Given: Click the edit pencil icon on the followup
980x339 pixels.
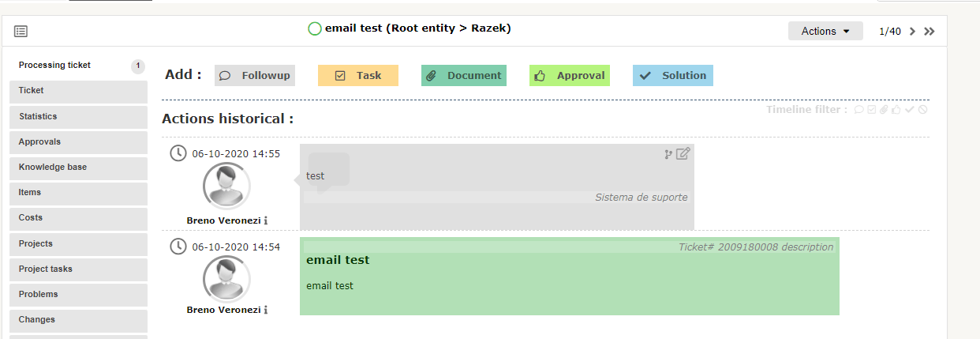Looking at the screenshot, I should 683,153.
